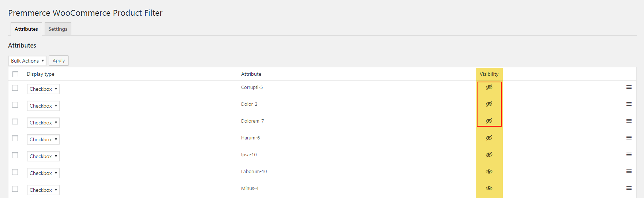
Task: Check the Harum-6 row checkbox
Action: (x=15, y=138)
